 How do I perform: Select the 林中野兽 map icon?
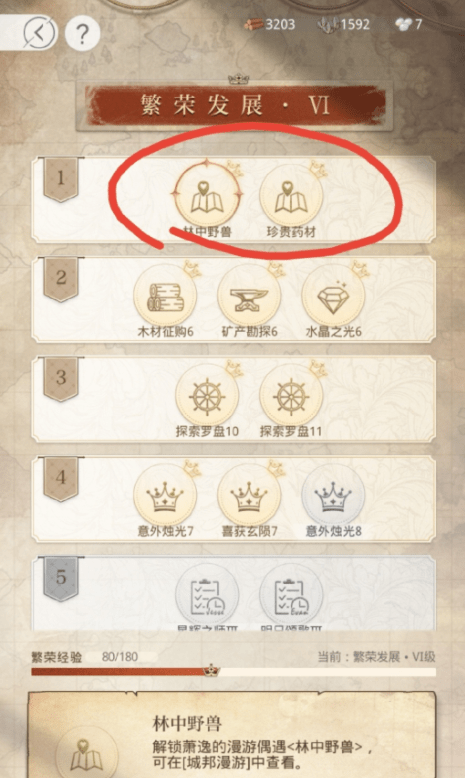206,195
